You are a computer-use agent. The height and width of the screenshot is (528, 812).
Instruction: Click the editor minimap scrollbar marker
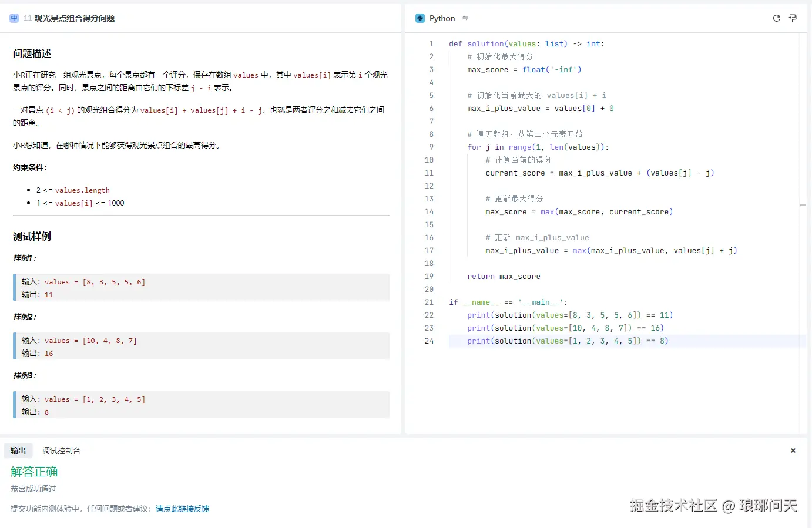(803, 205)
